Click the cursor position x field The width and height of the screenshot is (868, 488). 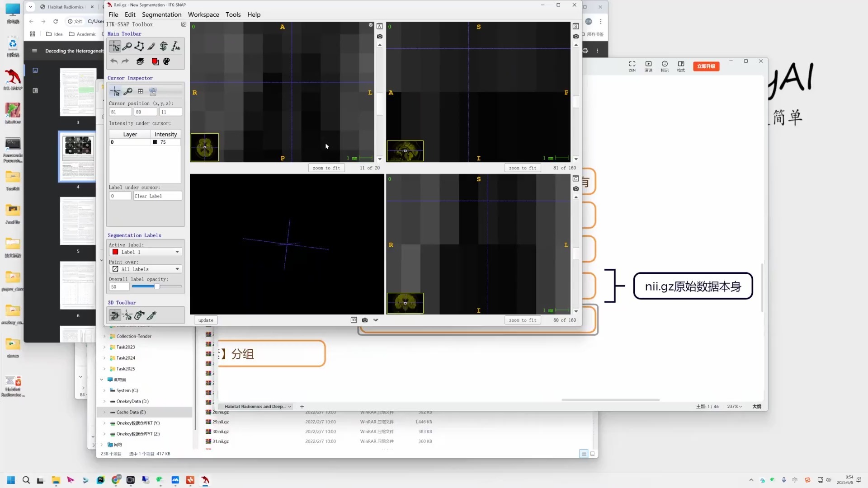click(120, 112)
